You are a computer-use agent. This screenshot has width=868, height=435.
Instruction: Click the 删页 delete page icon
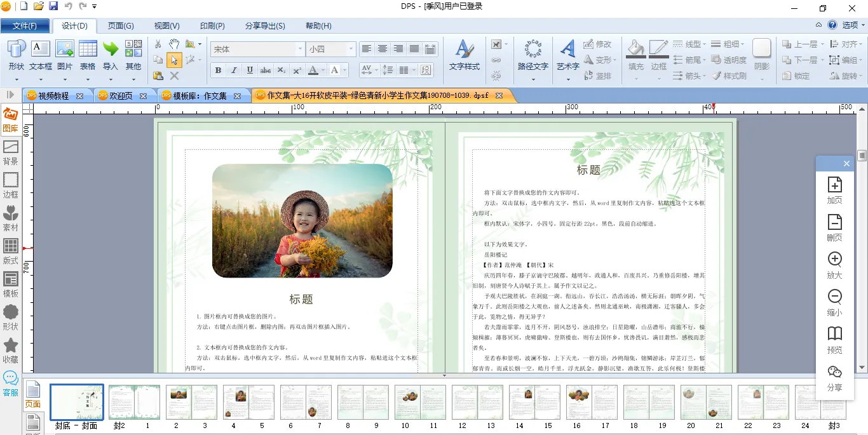coord(834,227)
